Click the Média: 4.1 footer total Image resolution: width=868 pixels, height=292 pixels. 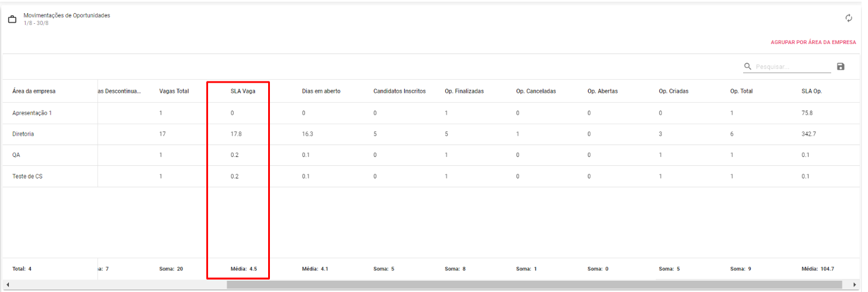pos(315,269)
